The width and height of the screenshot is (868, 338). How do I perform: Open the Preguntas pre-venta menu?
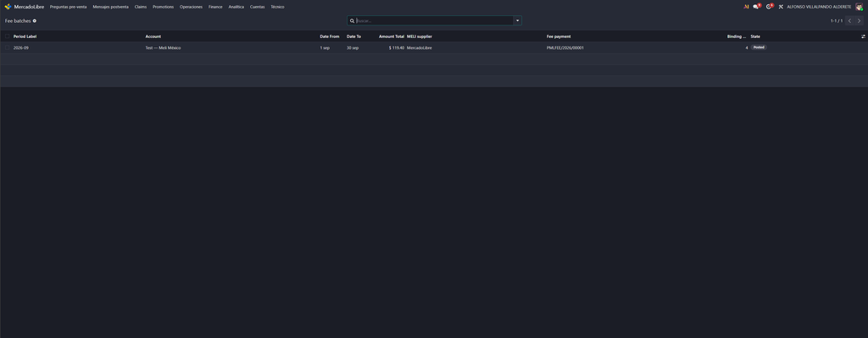coord(68,7)
